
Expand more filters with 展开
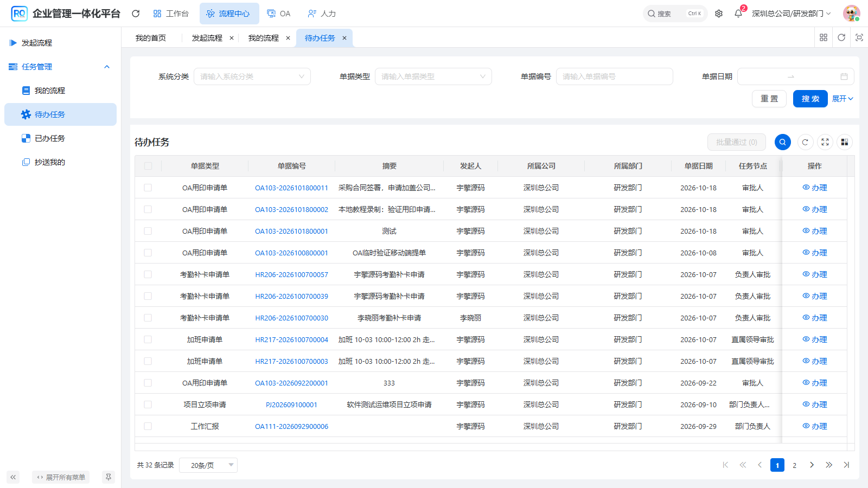(x=843, y=99)
